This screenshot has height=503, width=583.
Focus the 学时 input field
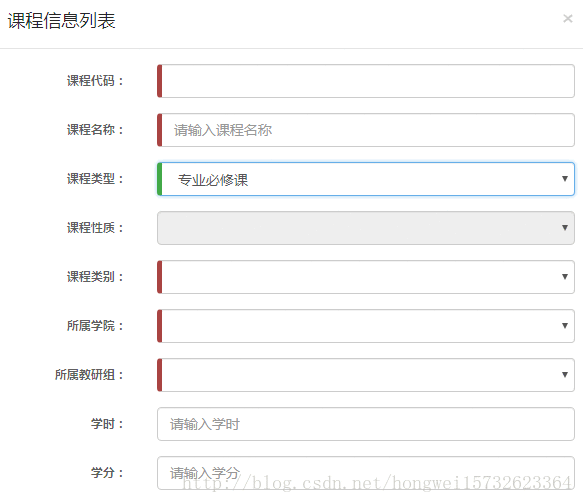pyautogui.click(x=366, y=424)
